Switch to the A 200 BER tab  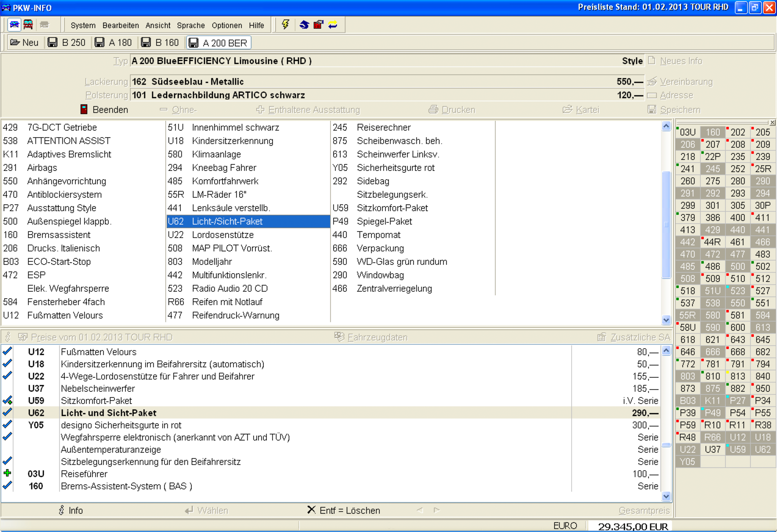(218, 43)
